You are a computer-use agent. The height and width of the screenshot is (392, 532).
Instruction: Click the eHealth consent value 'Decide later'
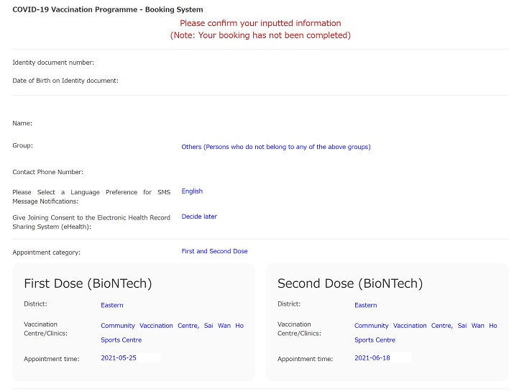(199, 216)
